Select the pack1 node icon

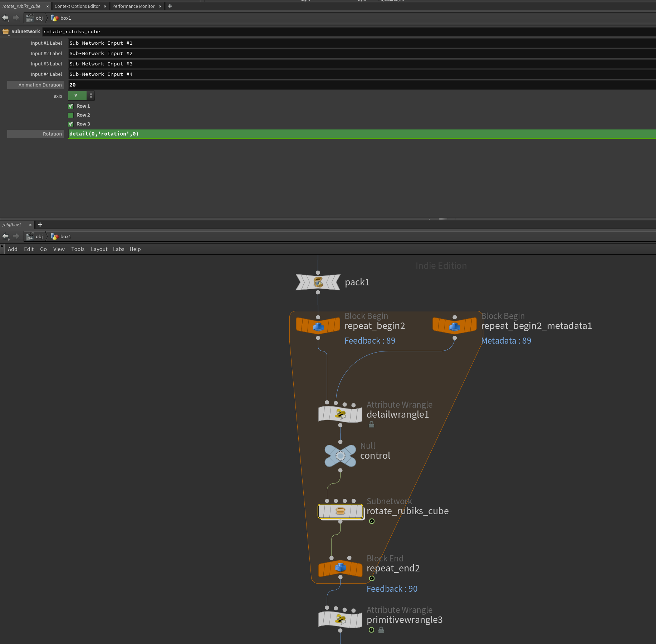318,282
